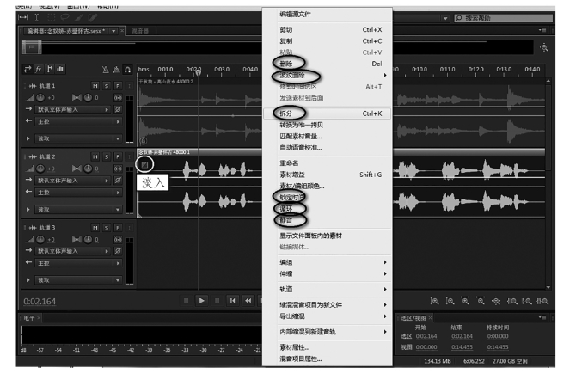Click the 搜索帮助 search field
Screen dimensions: 588x374
pyautogui.click(x=504, y=18)
